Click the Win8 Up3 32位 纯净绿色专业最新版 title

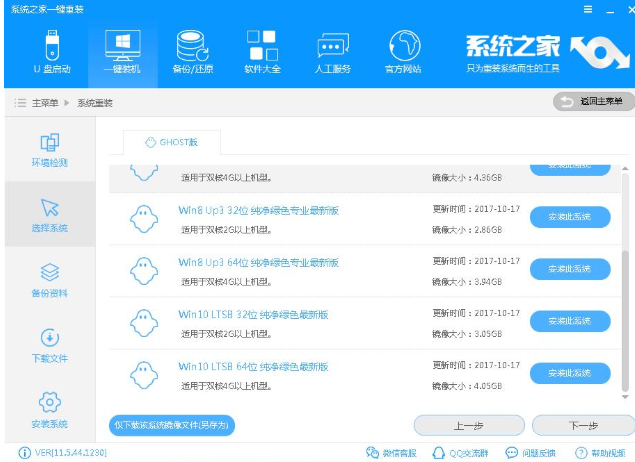coord(258,210)
